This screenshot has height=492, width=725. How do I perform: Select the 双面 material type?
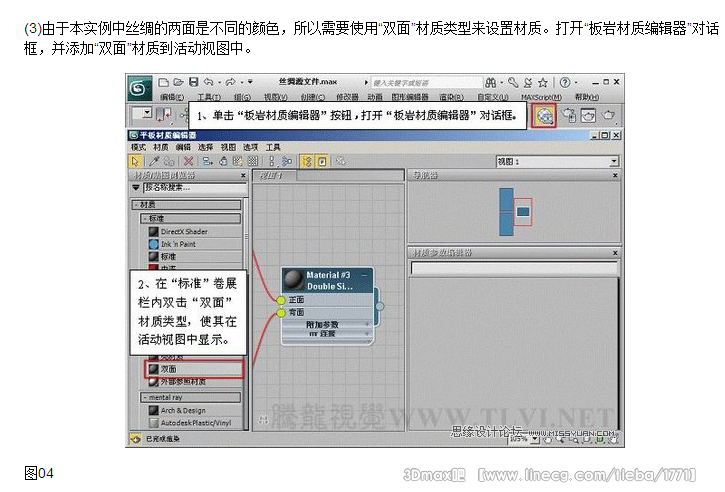(x=195, y=369)
